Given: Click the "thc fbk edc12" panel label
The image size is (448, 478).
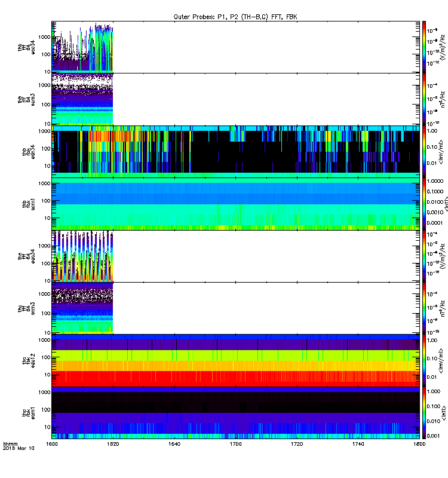Looking at the screenshot, I should (x=29, y=361).
